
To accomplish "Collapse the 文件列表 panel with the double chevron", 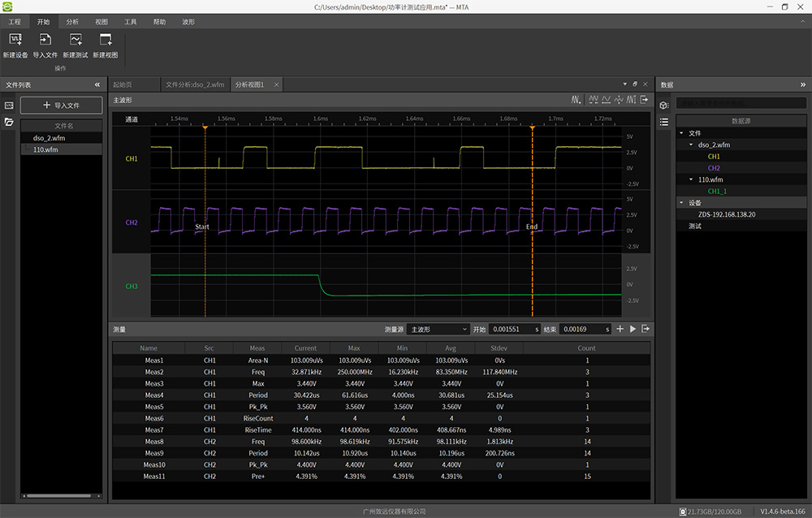I will [x=97, y=84].
